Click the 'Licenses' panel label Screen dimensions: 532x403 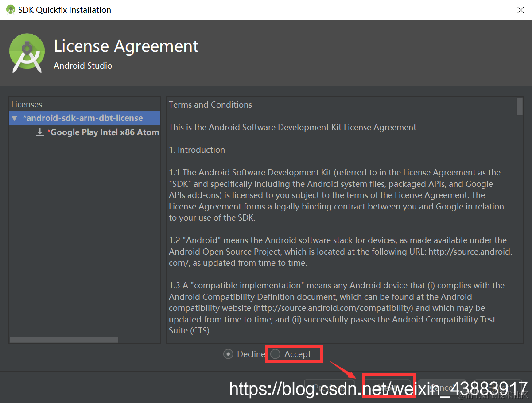(x=27, y=104)
